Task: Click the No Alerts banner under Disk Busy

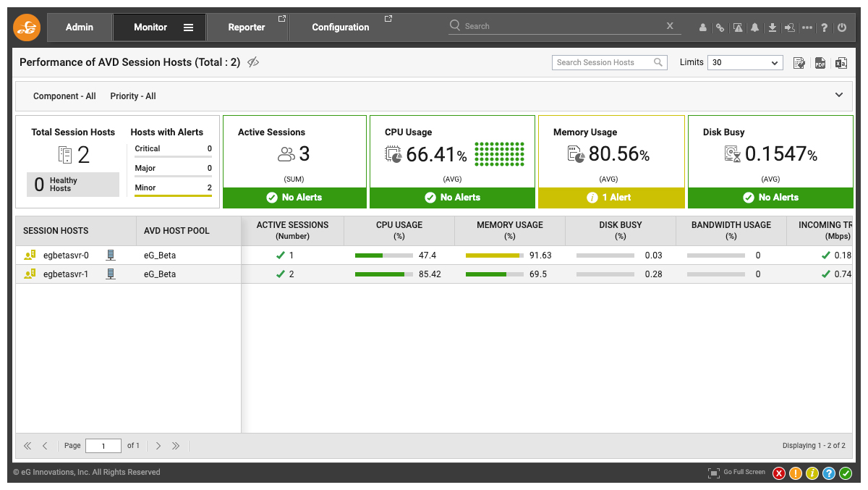Action: point(770,198)
